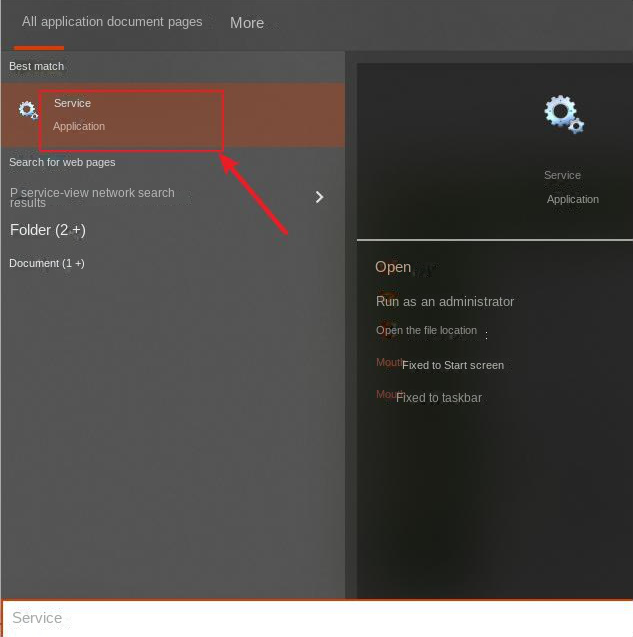Click Open in the preview actions
633x637 pixels.
point(393,267)
